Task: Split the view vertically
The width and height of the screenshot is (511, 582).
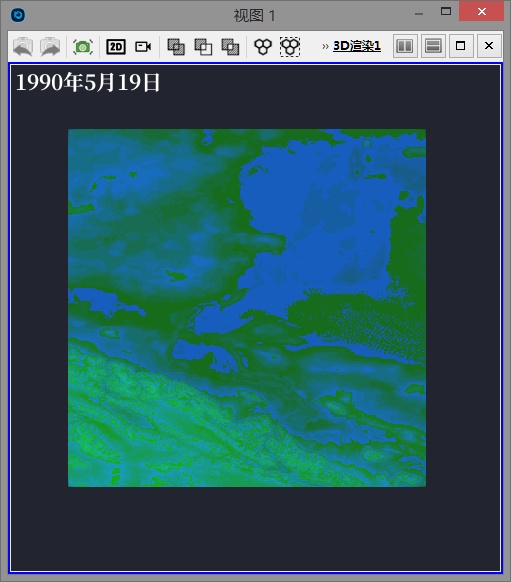Action: (x=433, y=46)
